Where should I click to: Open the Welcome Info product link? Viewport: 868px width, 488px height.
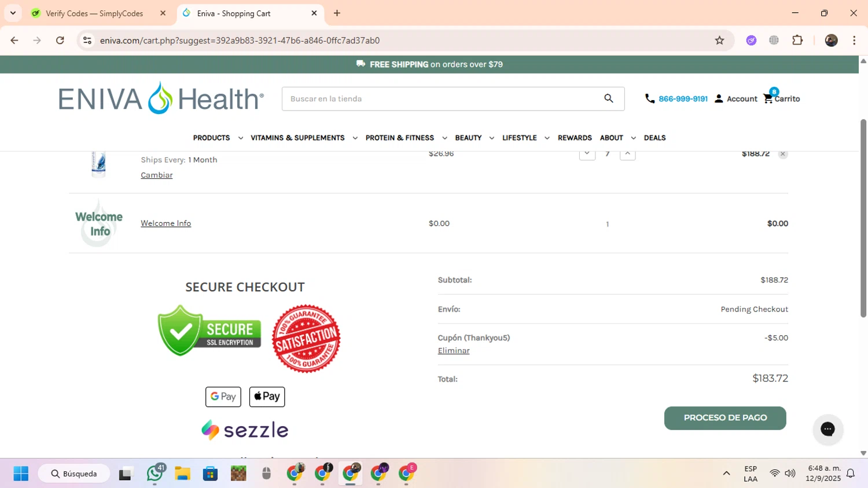pyautogui.click(x=165, y=223)
